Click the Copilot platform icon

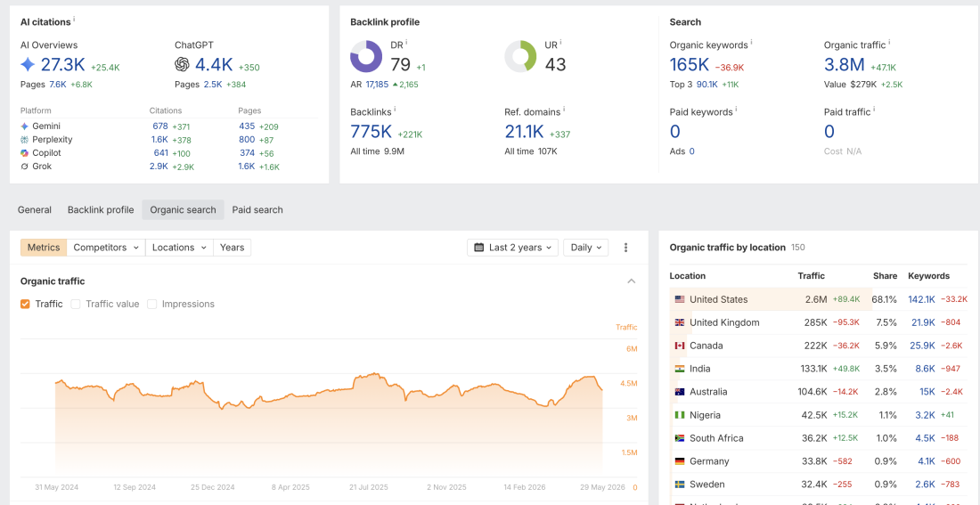pyautogui.click(x=24, y=153)
